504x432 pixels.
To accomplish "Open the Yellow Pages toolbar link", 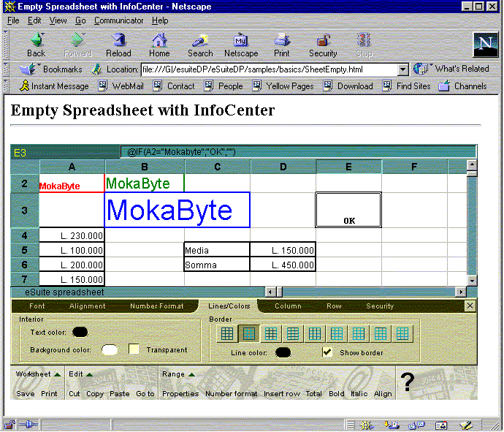I will click(283, 86).
